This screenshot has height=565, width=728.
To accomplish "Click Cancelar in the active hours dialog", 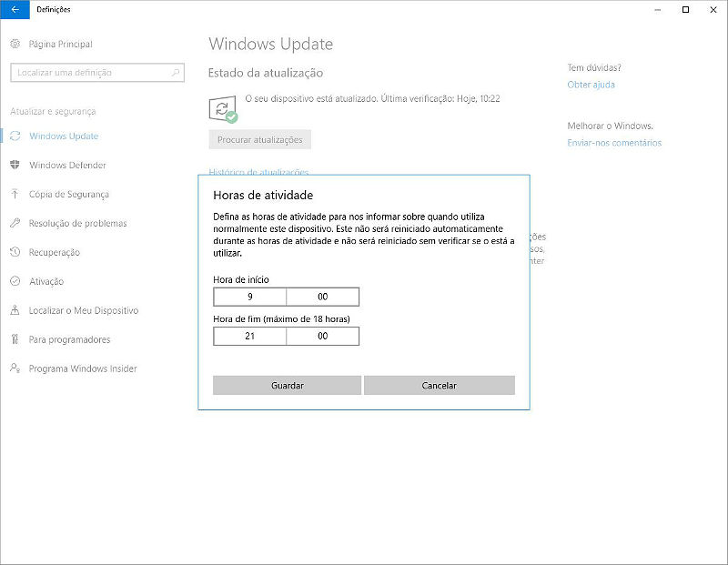I will [440, 386].
